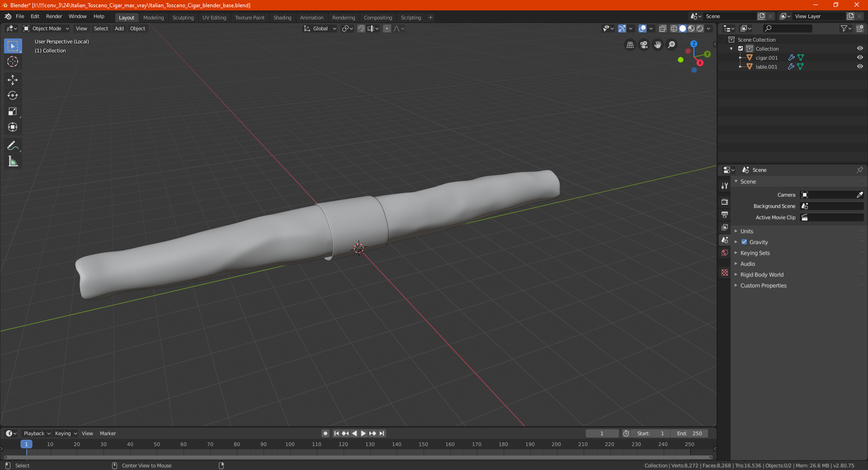
Task: Open View Layer properties tab
Action: point(725,227)
